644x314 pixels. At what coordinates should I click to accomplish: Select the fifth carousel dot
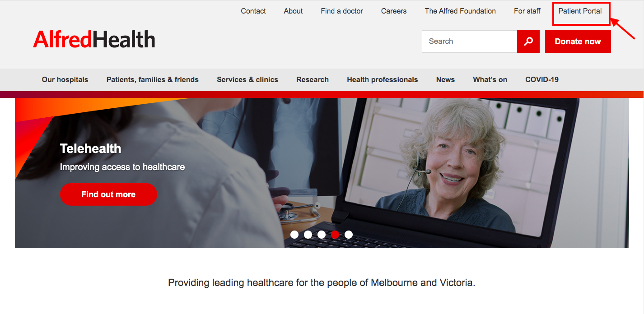tap(349, 235)
